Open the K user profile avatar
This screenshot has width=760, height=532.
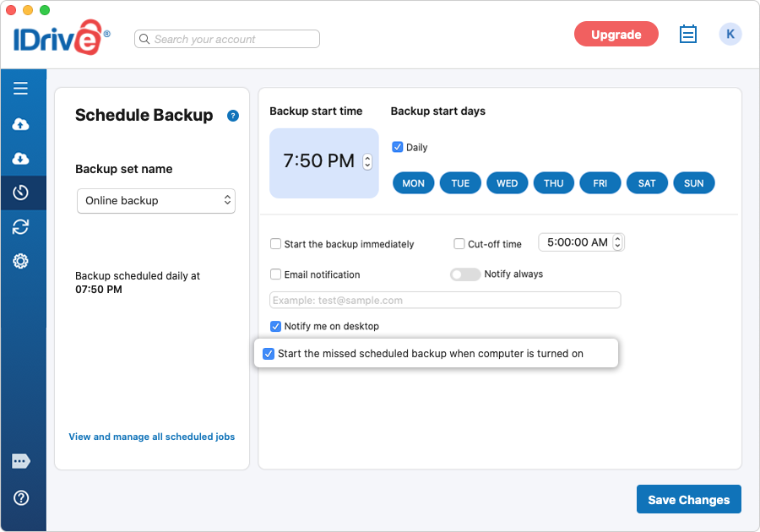pos(730,34)
